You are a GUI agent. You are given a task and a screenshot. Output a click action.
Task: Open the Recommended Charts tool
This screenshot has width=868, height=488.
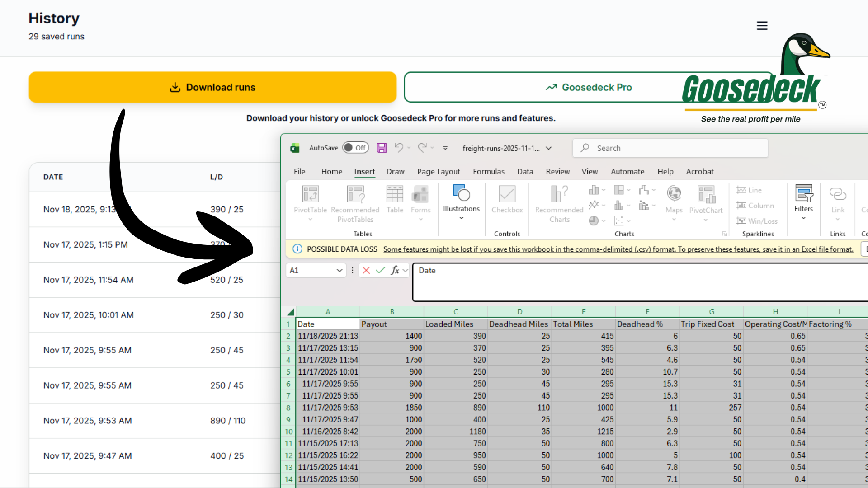[559, 203]
